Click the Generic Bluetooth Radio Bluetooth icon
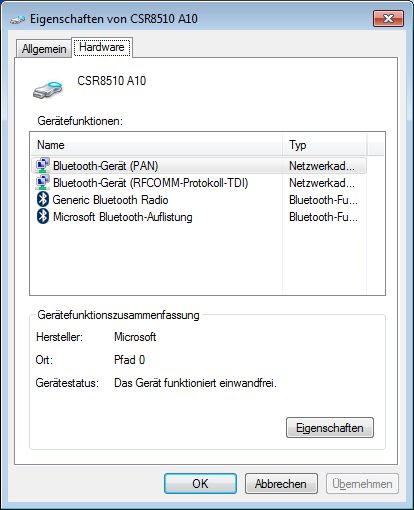The width and height of the screenshot is (414, 510). (43, 199)
